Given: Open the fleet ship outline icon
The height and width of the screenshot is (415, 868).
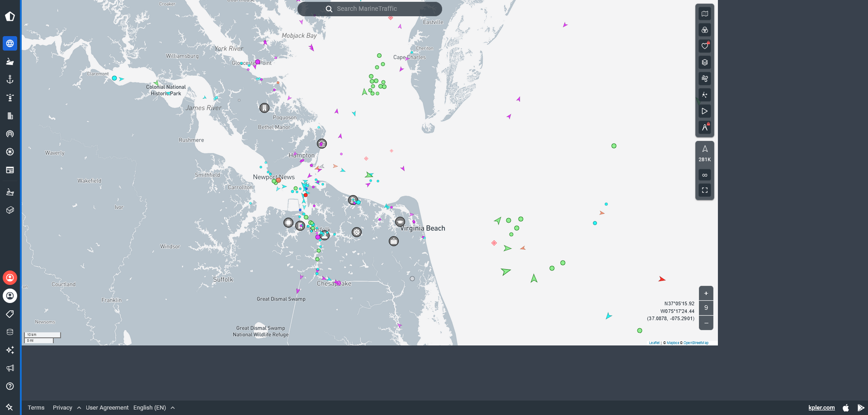Looking at the screenshot, I should point(10,192).
